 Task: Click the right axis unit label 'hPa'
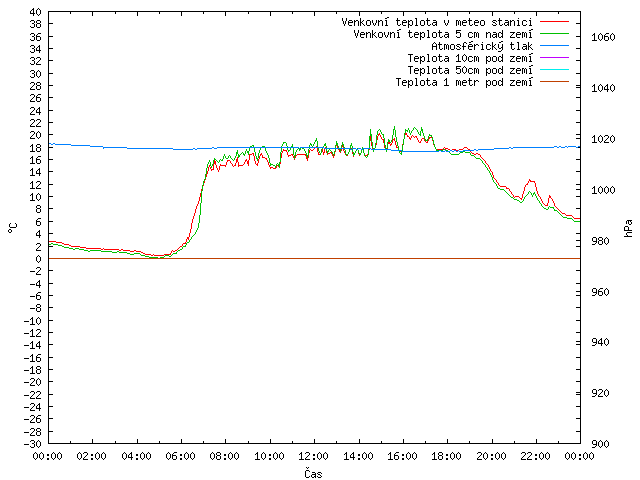[x=628, y=228]
